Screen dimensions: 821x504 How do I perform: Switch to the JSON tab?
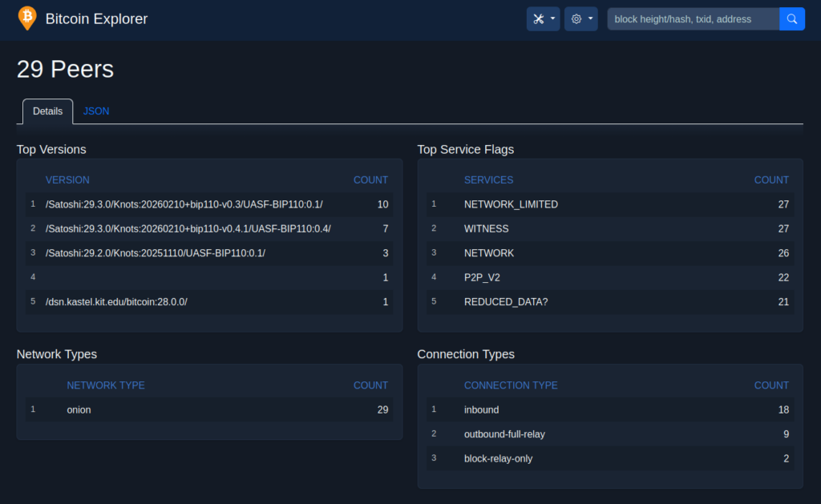tap(96, 111)
